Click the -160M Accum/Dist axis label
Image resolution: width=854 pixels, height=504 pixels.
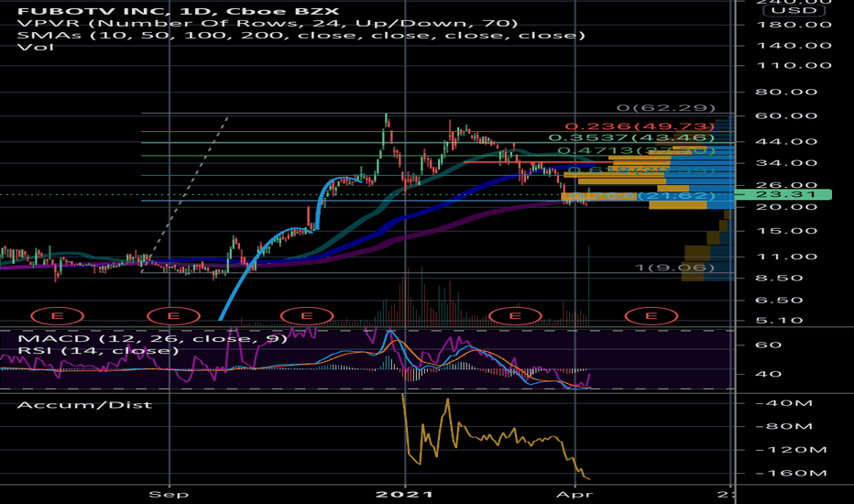coord(792,473)
